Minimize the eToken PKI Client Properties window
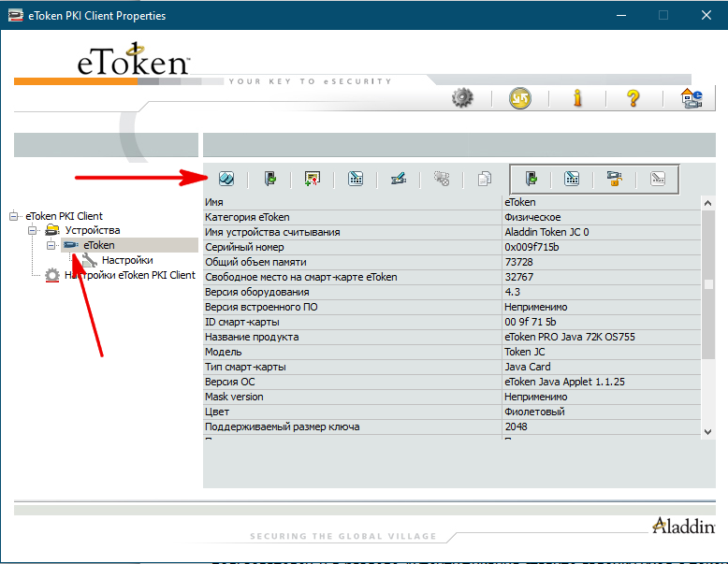 coord(621,15)
